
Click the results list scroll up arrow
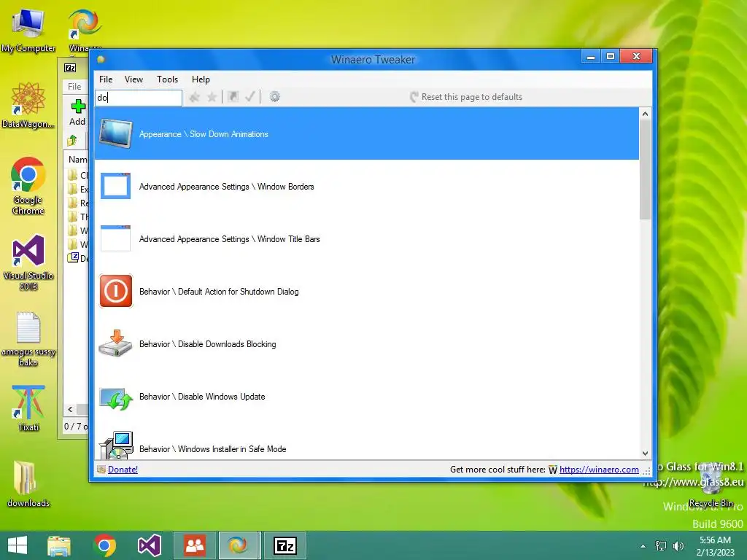tap(645, 114)
